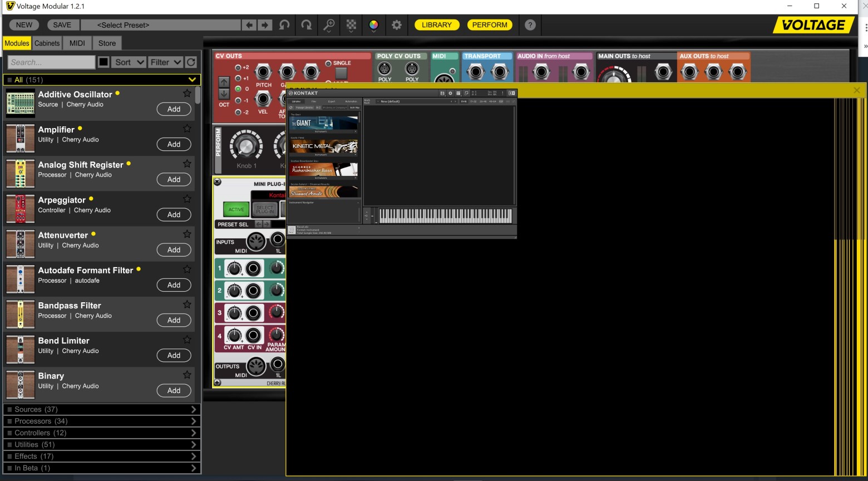868x481 pixels.
Task: Remove the Mini Plug-In Host module
Action: 218,182
